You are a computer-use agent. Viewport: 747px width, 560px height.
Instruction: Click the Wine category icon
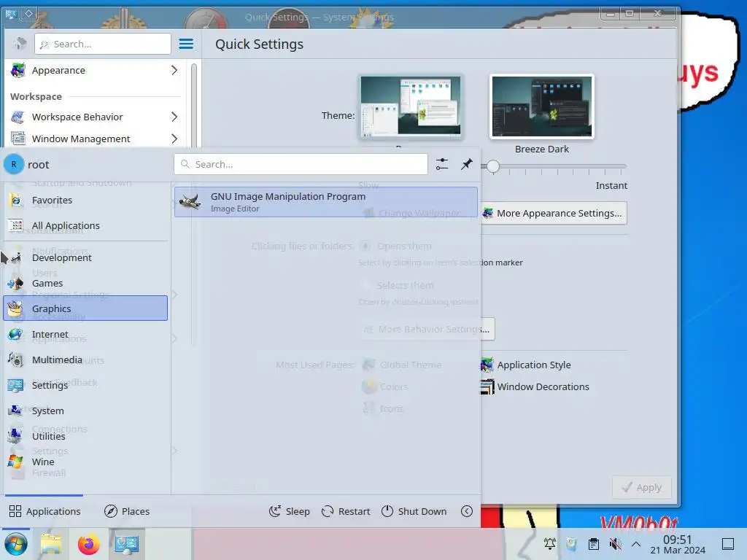point(15,462)
